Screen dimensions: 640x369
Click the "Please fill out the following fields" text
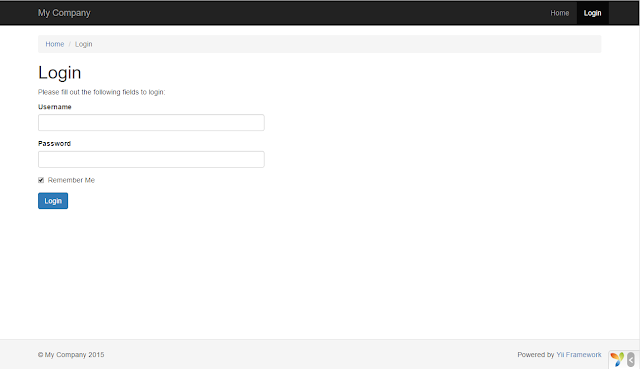click(102, 92)
